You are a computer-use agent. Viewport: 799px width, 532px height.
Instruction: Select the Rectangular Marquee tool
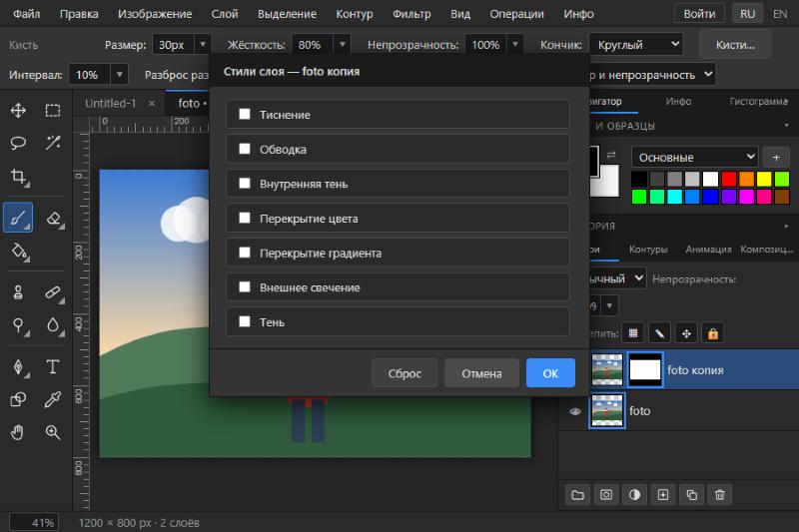click(x=53, y=111)
